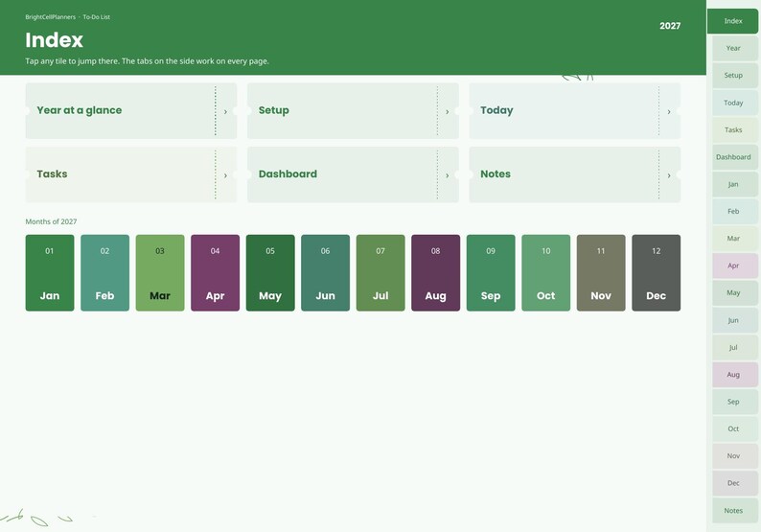The height and width of the screenshot is (532, 761).
Task: Jump to the 08 Aug month tile
Action: click(x=436, y=273)
